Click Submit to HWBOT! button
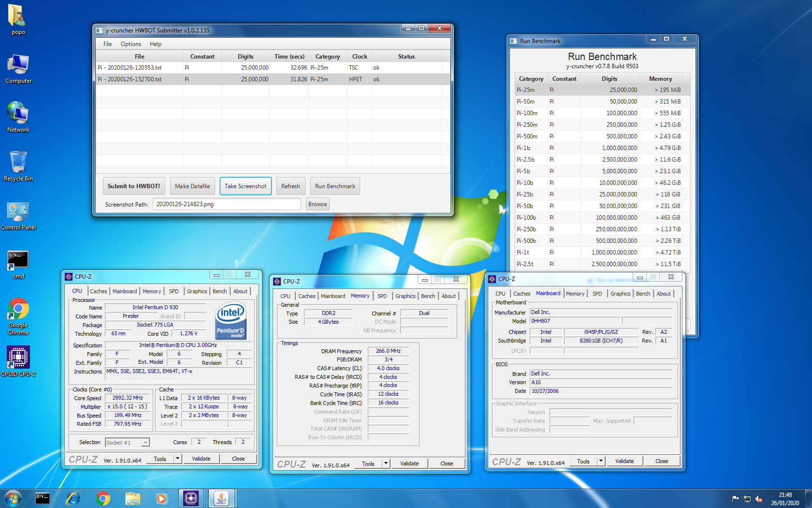The height and width of the screenshot is (508, 812). (x=133, y=186)
